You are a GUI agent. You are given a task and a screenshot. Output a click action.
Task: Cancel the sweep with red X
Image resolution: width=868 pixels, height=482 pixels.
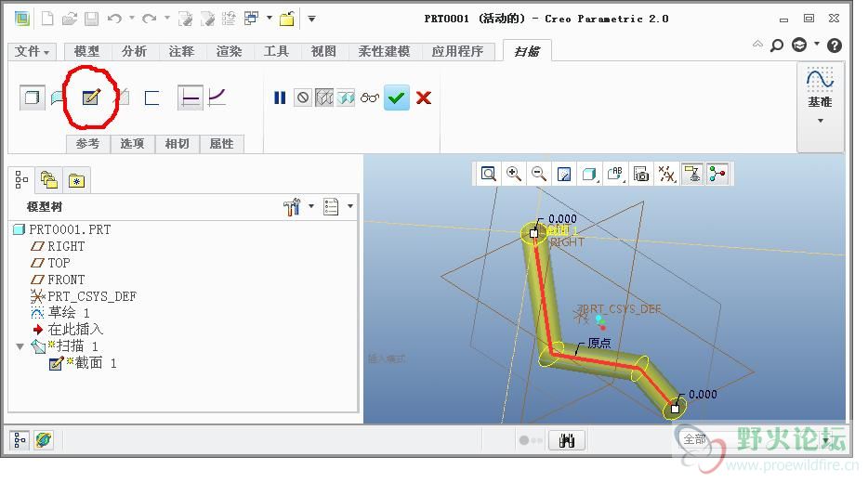click(x=424, y=98)
